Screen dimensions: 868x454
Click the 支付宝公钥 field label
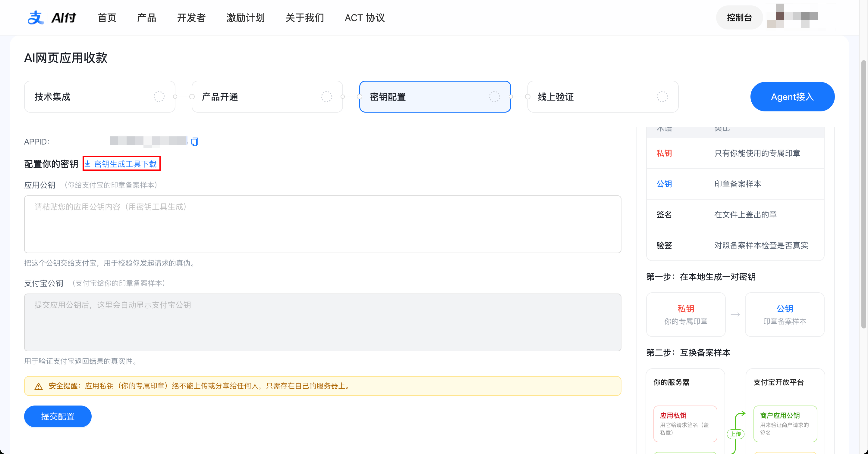[x=43, y=283]
